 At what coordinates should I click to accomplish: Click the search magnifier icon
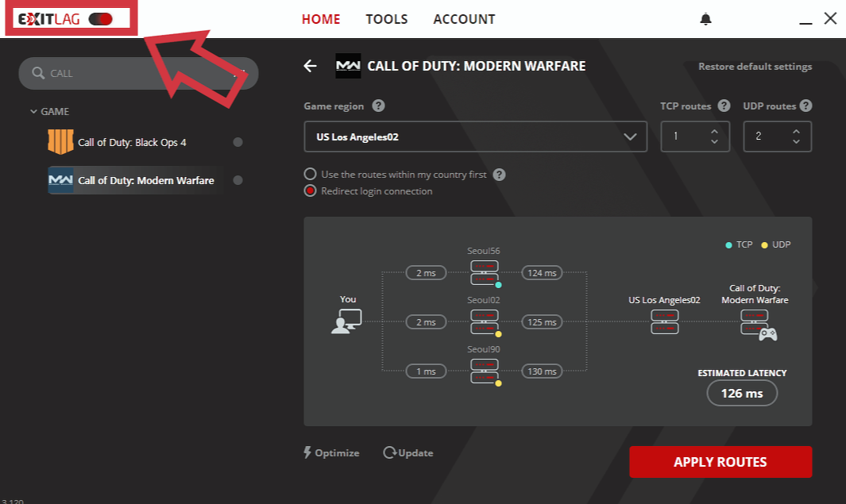[38, 73]
